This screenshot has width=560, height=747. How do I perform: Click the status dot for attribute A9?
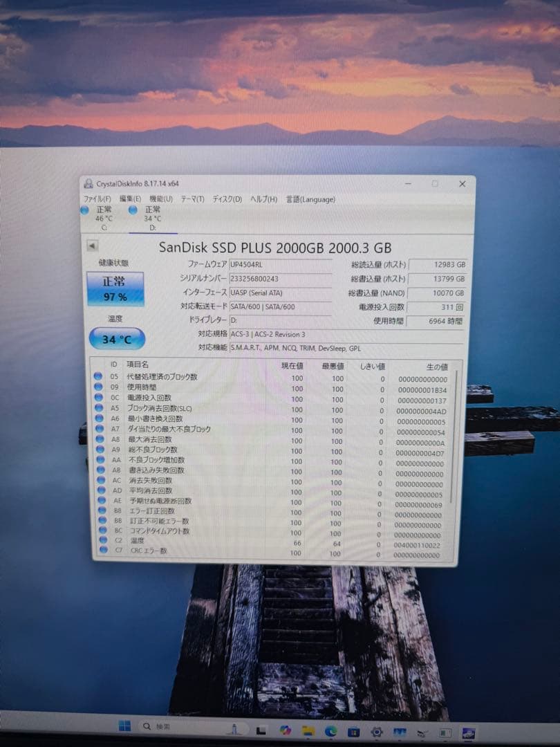coord(100,449)
